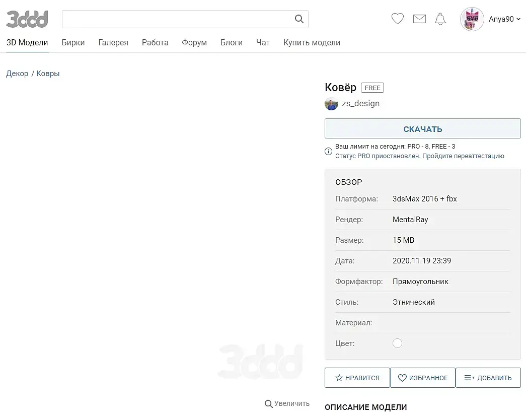The width and height of the screenshot is (526, 420).
Task: Click the НРАВИТСЯ like button
Action: tap(357, 378)
